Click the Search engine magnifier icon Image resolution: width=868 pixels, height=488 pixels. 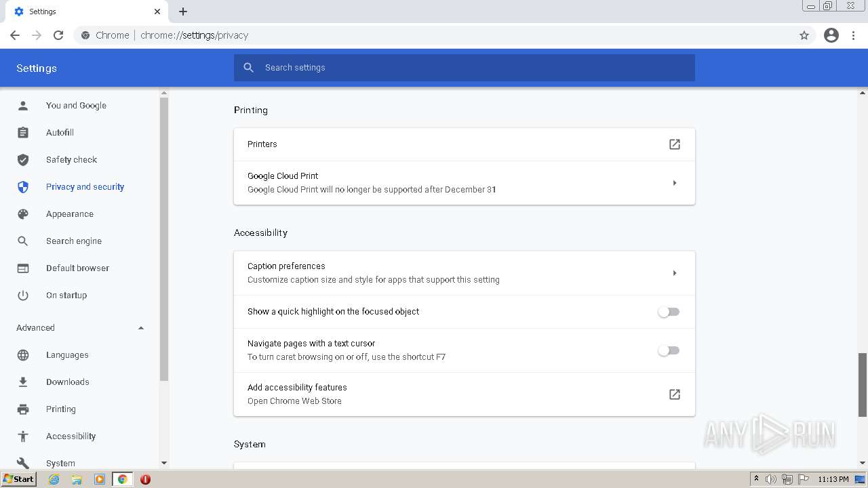pyautogui.click(x=23, y=241)
